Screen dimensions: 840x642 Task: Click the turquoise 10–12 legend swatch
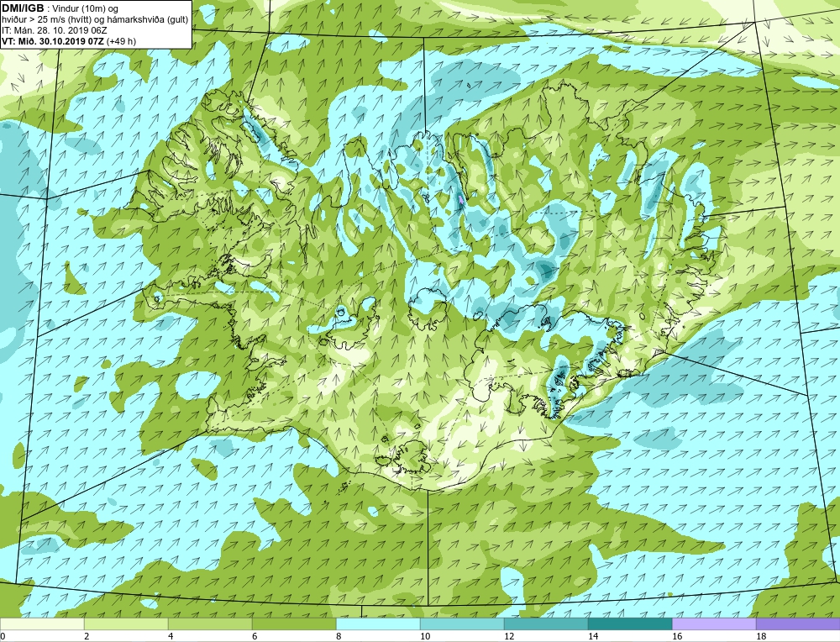(x=462, y=624)
